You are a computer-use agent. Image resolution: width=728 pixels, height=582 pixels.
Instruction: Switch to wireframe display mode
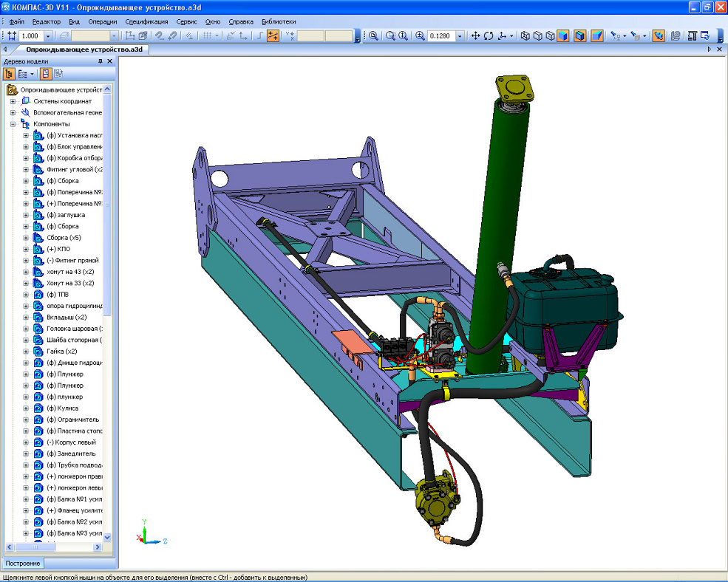[525, 35]
